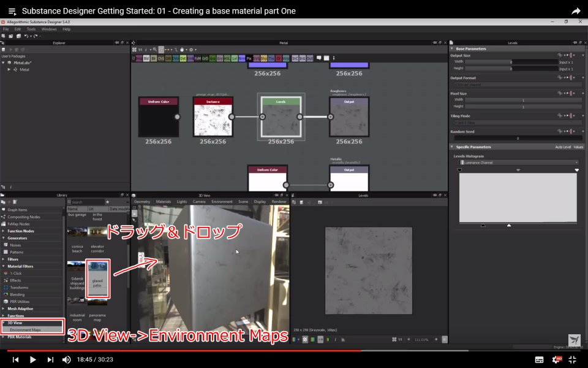
Task: Expand the Filters library category
Action: click(4, 259)
